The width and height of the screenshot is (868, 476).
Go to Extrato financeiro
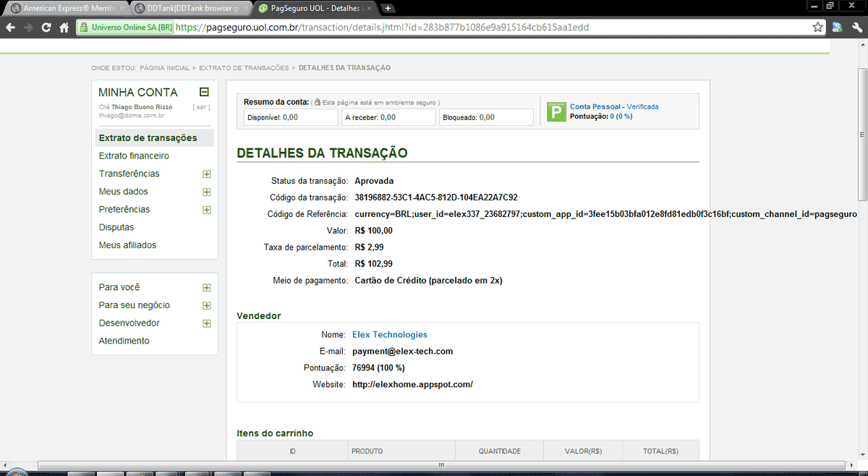click(134, 156)
